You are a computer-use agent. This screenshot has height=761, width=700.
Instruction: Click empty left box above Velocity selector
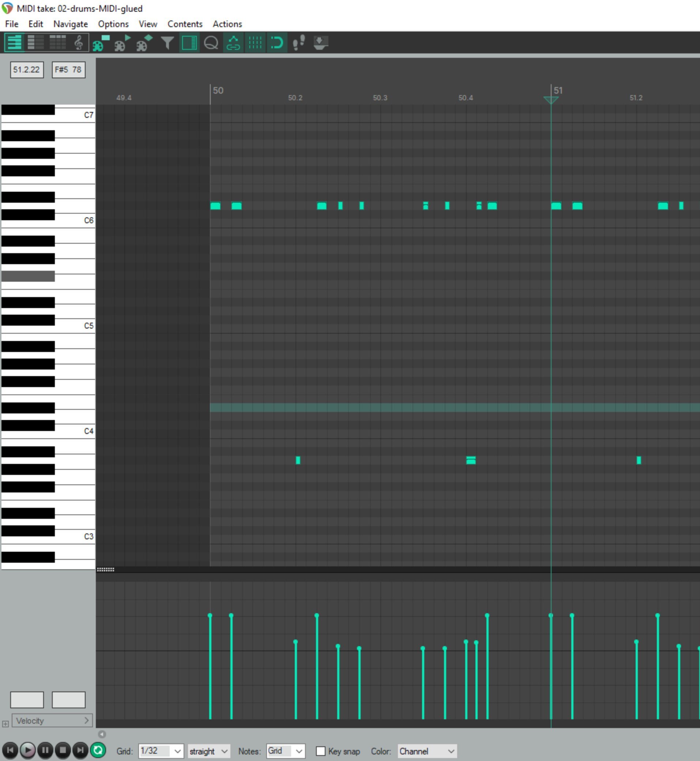tap(26, 700)
